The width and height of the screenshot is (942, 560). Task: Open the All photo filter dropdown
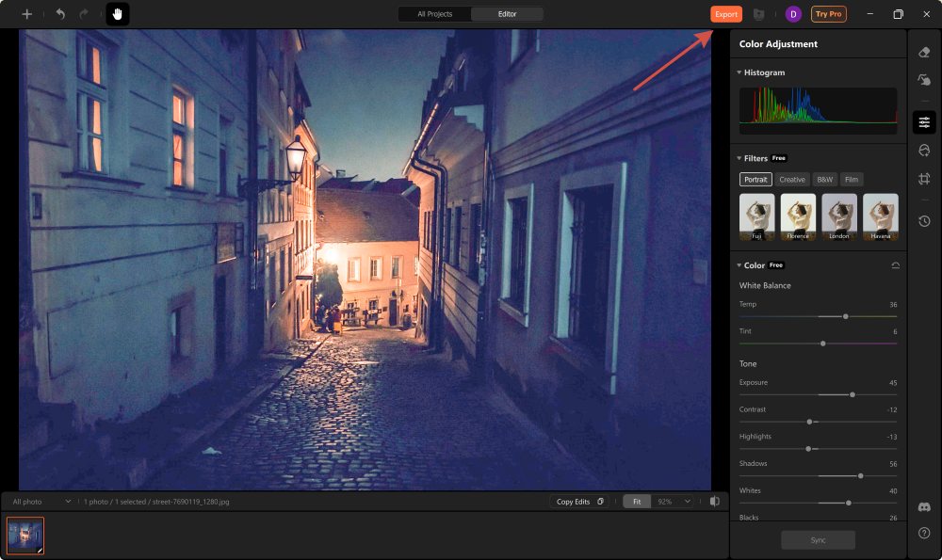click(x=41, y=502)
